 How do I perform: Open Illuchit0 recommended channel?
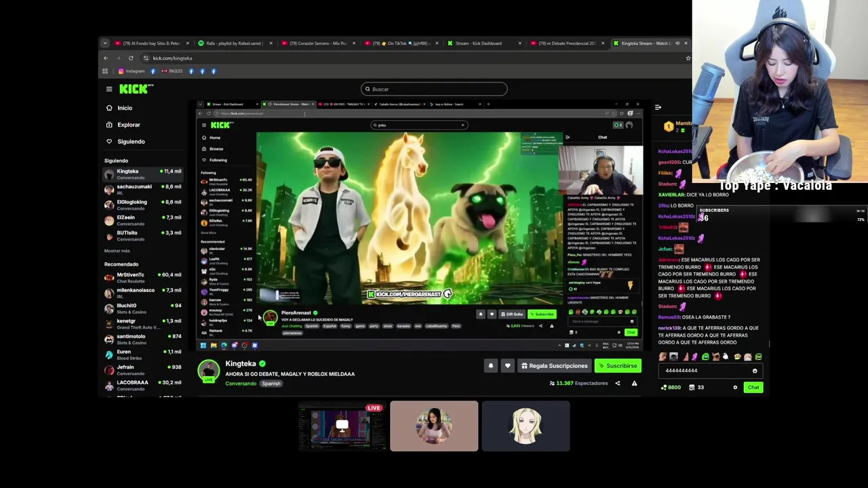point(143,308)
